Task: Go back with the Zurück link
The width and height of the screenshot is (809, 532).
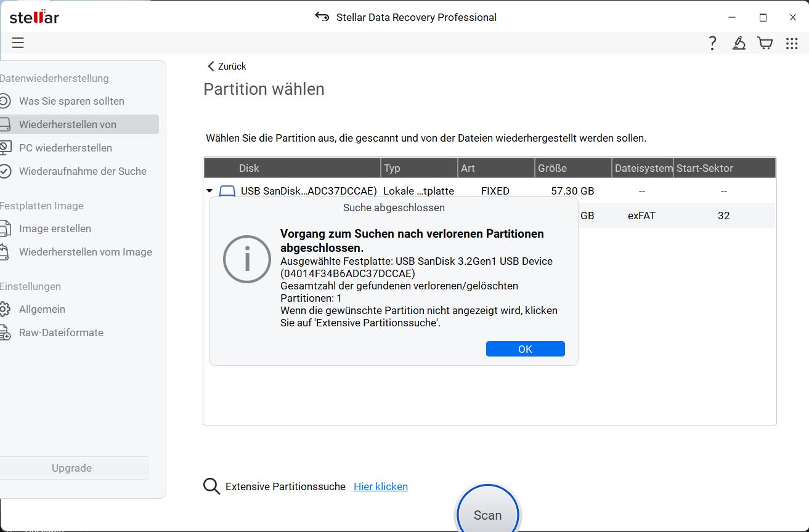Action: point(227,66)
